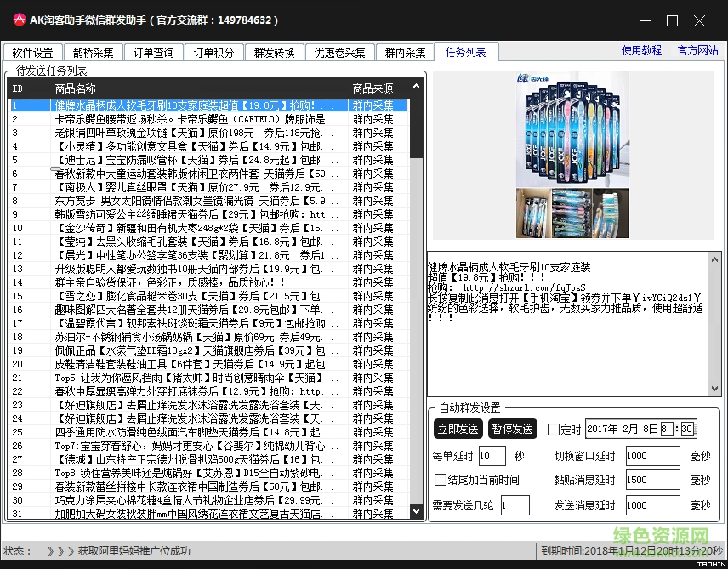728x569 pixels.
Task: Select task row 1 健牌水晶牙刷 listing
Action: click(204, 104)
